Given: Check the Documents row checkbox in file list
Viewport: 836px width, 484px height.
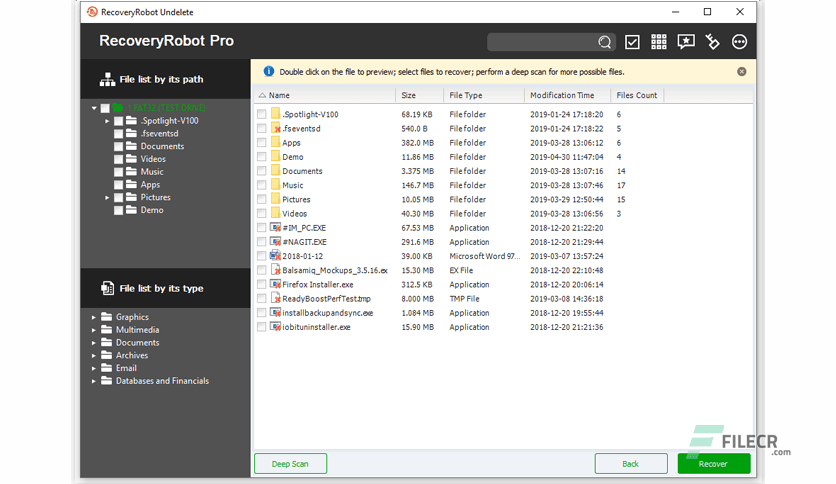Looking at the screenshot, I should coord(261,171).
